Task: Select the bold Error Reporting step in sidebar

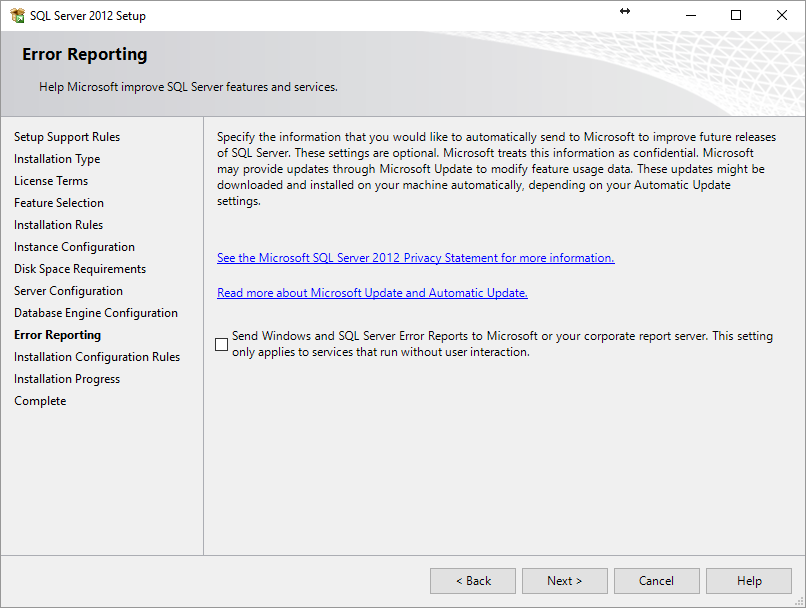Action: tap(58, 335)
